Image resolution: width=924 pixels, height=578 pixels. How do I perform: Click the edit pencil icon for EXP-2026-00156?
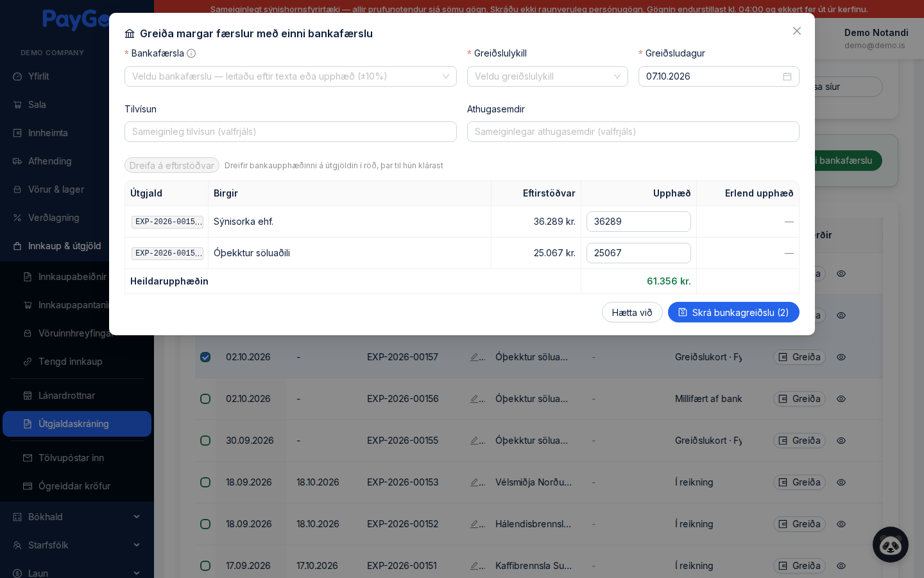(x=475, y=399)
